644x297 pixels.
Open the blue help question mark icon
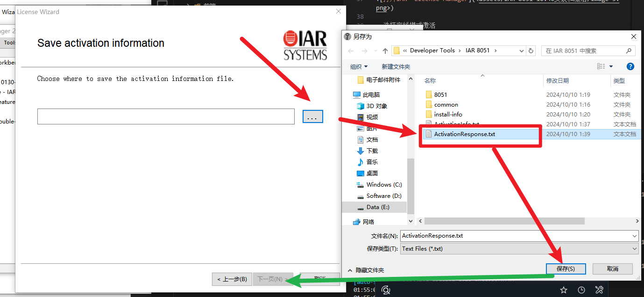(x=630, y=66)
